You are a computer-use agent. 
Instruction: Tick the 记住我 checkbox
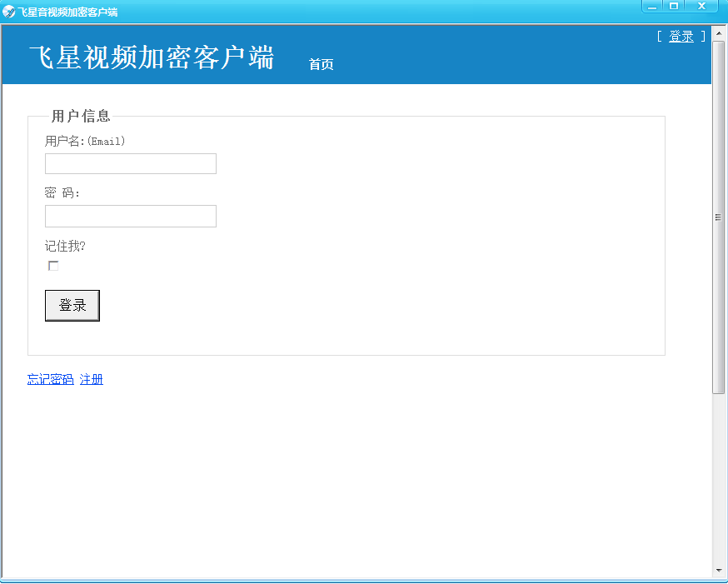tap(53, 266)
